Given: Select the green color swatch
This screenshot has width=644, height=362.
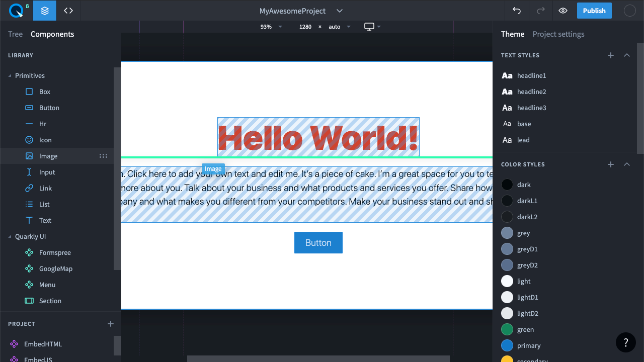Looking at the screenshot, I should click(x=507, y=329).
